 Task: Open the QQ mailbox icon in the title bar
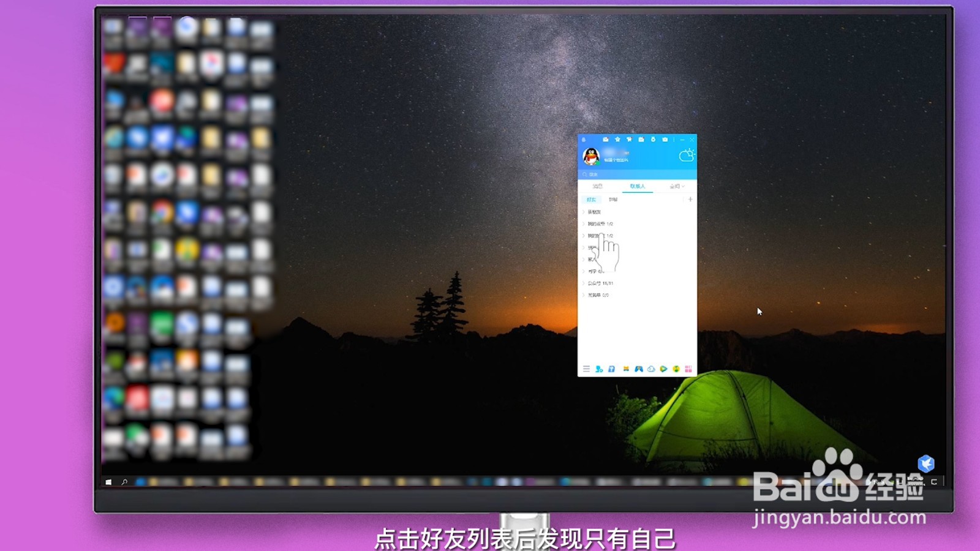pos(606,140)
